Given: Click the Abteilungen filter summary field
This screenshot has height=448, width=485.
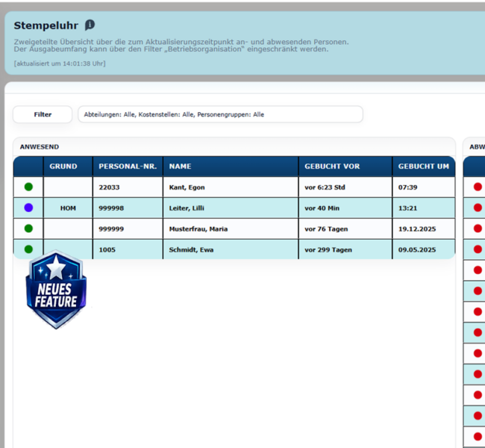Looking at the screenshot, I should [220, 114].
